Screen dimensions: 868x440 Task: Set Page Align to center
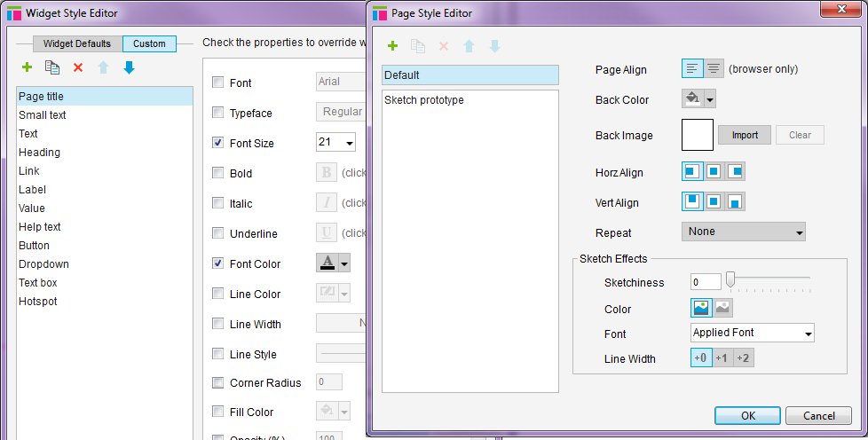(x=714, y=68)
